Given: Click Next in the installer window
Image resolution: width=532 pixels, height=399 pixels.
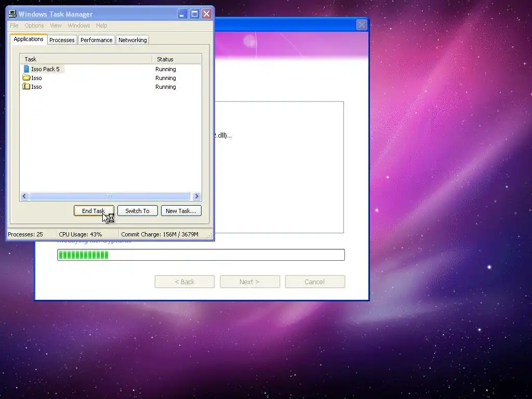Looking at the screenshot, I should pos(250,282).
